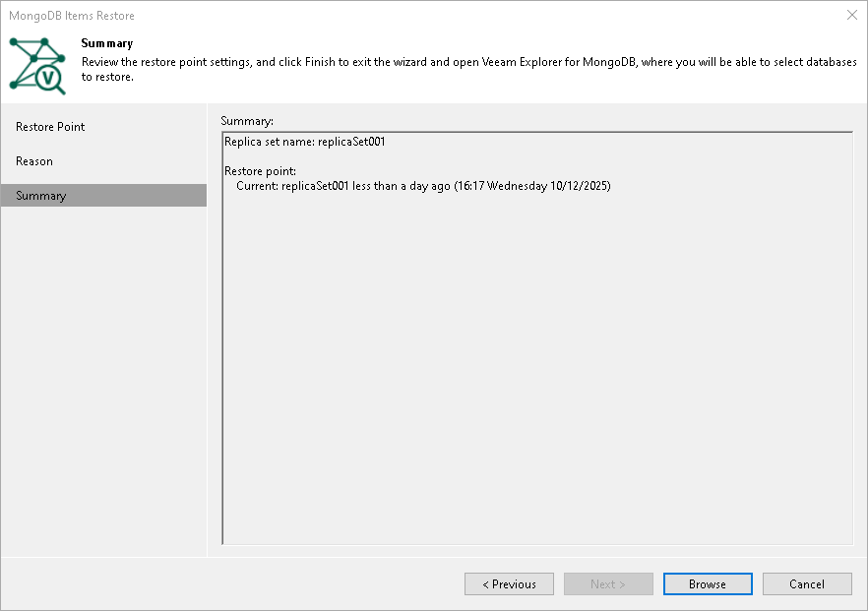Click the Previous button

[509, 583]
